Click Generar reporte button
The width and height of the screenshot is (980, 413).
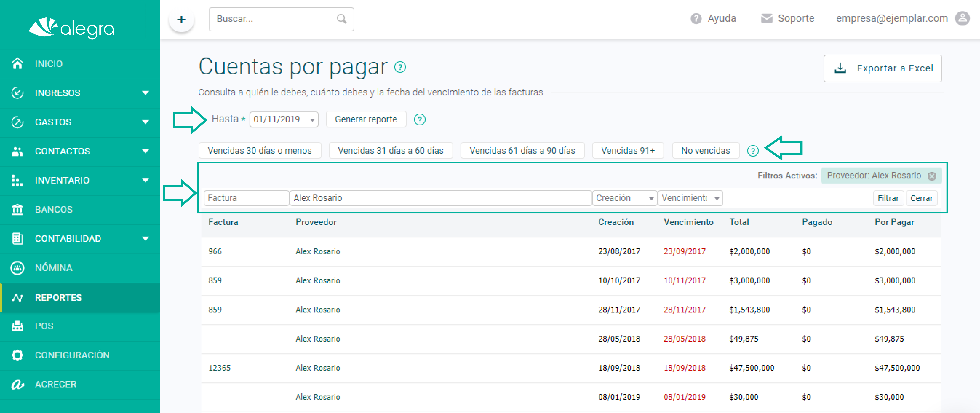[366, 119]
